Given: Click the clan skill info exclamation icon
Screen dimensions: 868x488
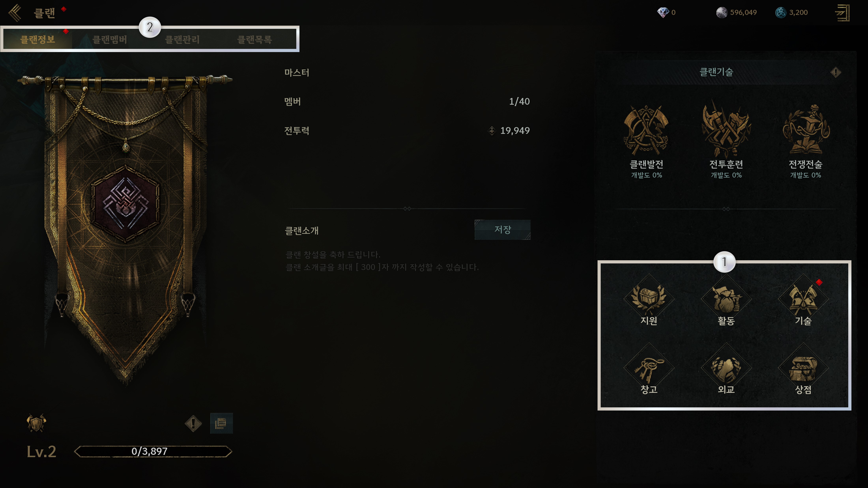Looking at the screenshot, I should [836, 72].
